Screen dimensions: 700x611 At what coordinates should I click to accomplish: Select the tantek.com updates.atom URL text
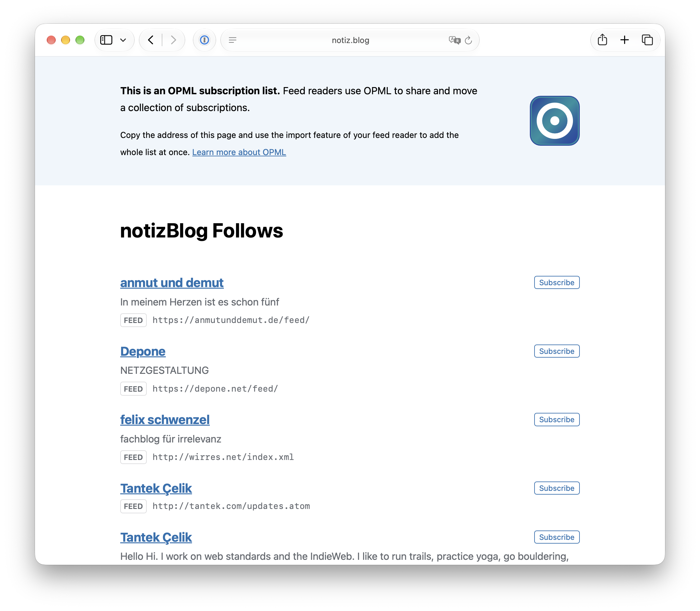coord(231,506)
